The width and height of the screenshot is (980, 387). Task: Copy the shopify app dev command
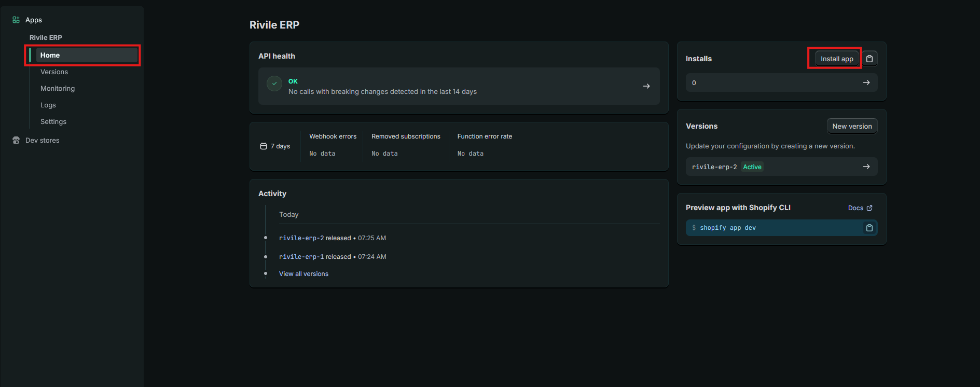click(x=869, y=228)
